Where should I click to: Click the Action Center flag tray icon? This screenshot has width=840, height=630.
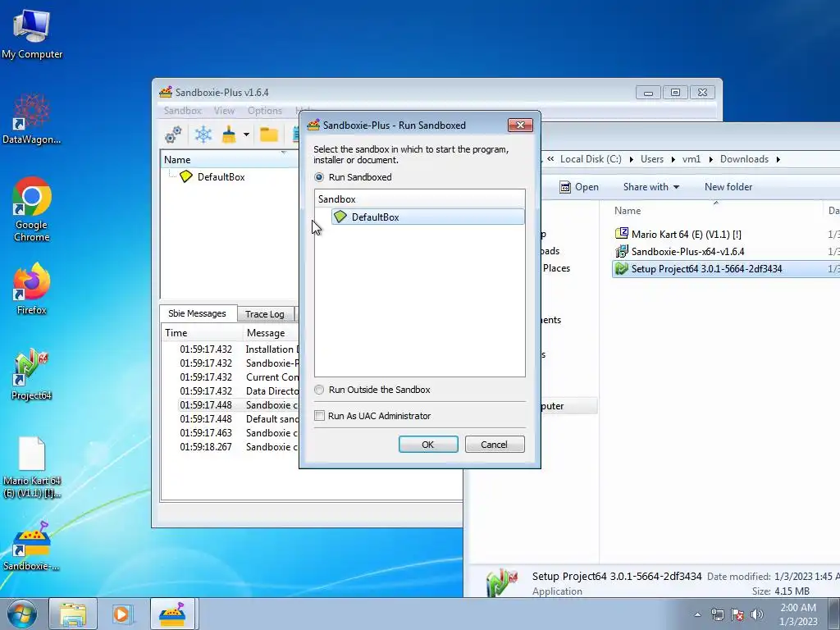pyautogui.click(x=737, y=614)
